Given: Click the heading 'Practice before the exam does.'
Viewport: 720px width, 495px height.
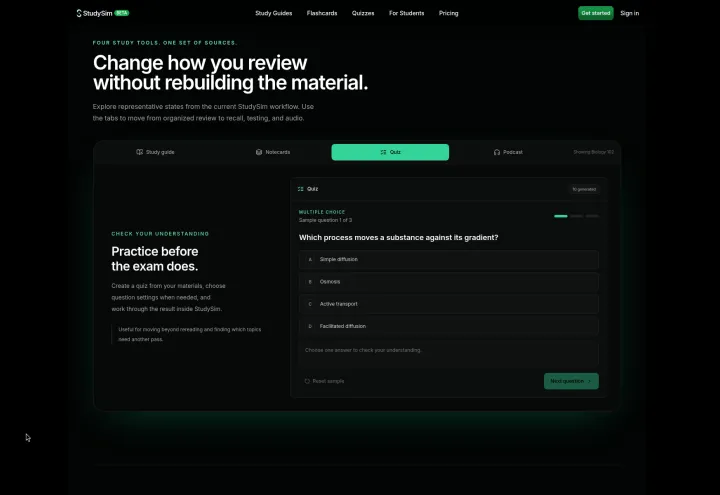Looking at the screenshot, I should click(155, 259).
